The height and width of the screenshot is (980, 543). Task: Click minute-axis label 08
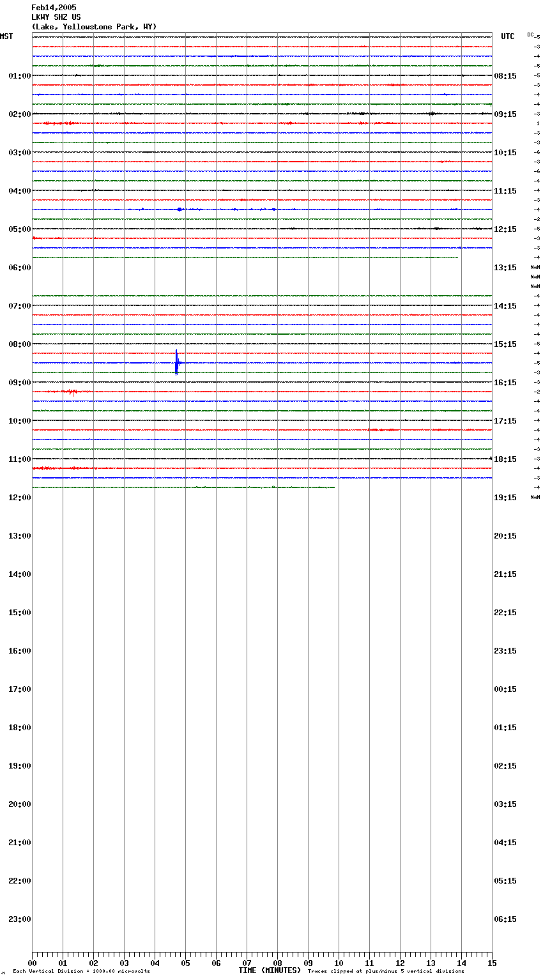[277, 963]
